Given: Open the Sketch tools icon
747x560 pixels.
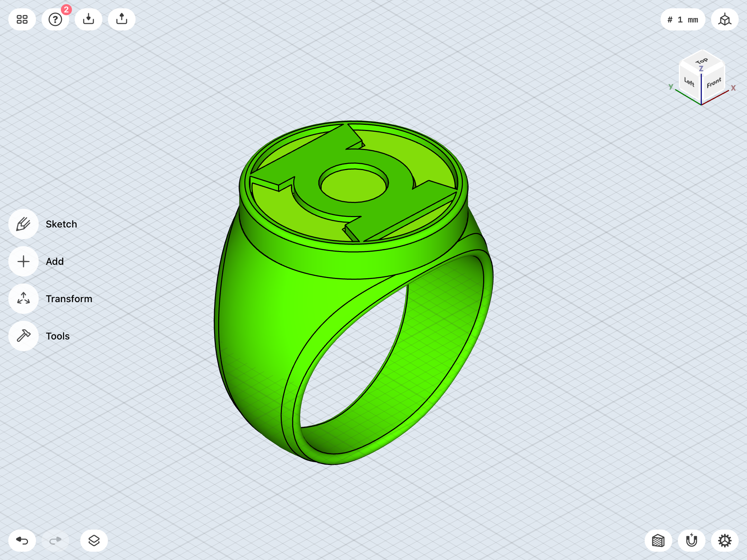Looking at the screenshot, I should [x=24, y=224].
